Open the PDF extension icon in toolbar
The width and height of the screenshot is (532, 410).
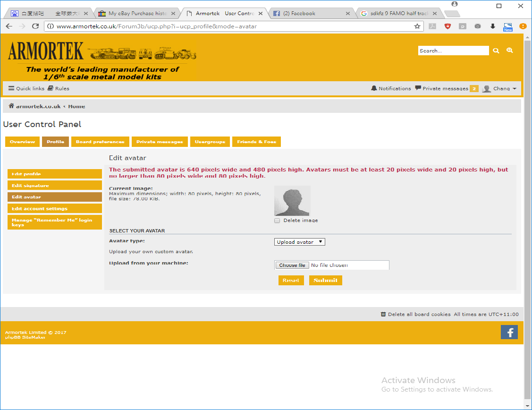432,26
